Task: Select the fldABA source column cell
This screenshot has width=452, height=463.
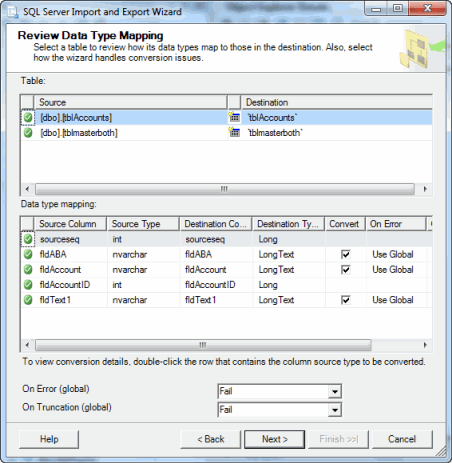Action: point(71,254)
